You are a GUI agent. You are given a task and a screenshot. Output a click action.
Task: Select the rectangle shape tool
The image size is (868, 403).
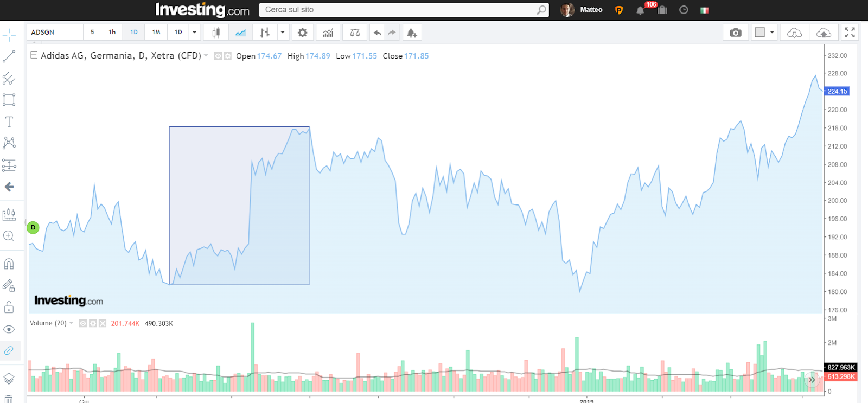(x=9, y=100)
